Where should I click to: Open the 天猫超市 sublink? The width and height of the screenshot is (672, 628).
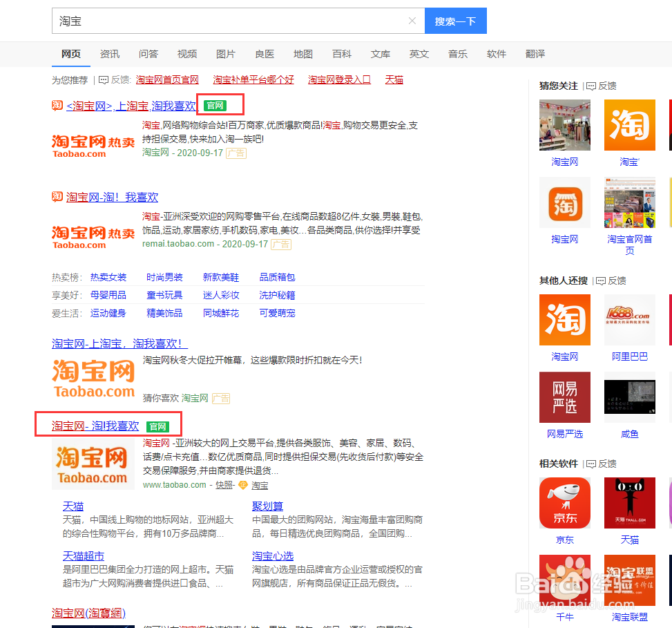(84, 556)
